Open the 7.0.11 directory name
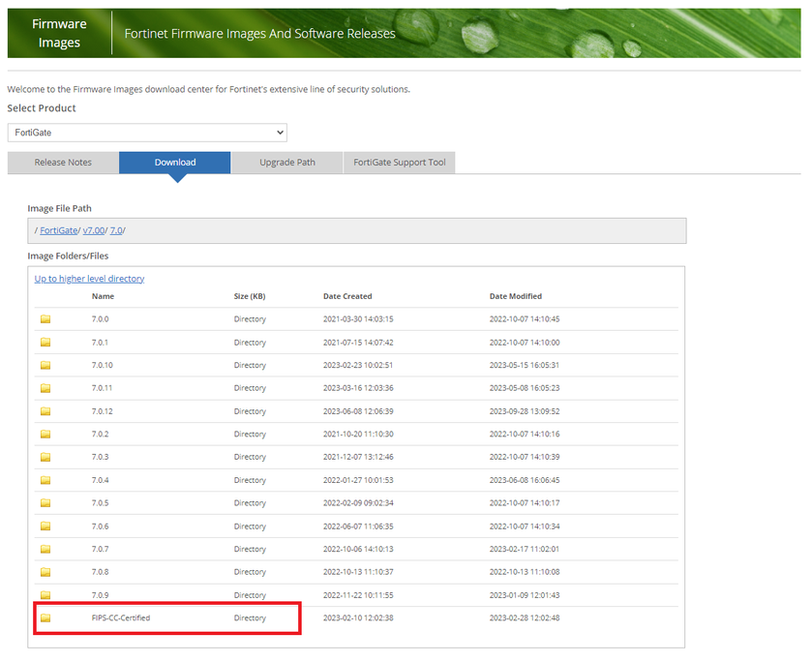812x662 pixels. coord(102,388)
